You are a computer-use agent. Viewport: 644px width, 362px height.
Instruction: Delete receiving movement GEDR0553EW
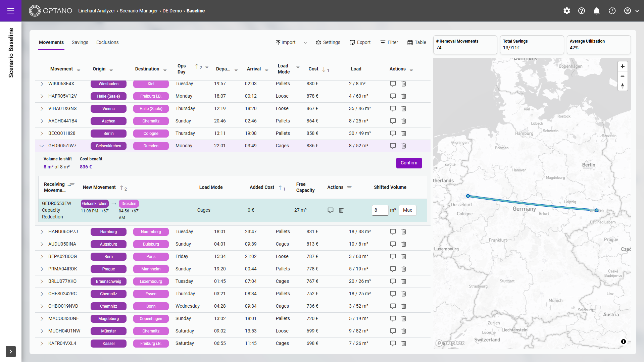point(341,210)
